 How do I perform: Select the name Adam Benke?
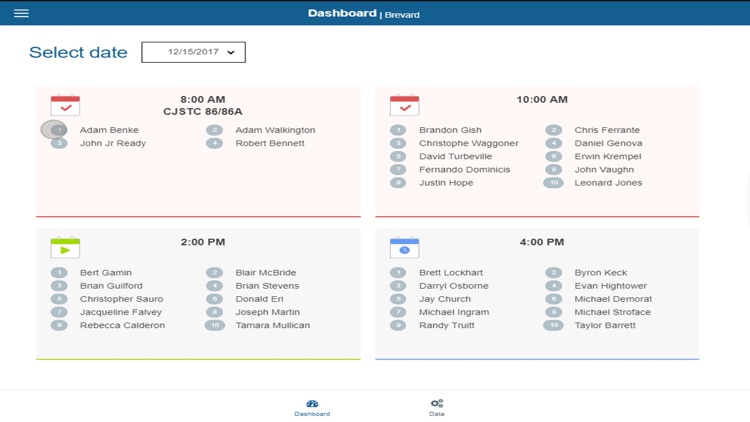coord(109,130)
